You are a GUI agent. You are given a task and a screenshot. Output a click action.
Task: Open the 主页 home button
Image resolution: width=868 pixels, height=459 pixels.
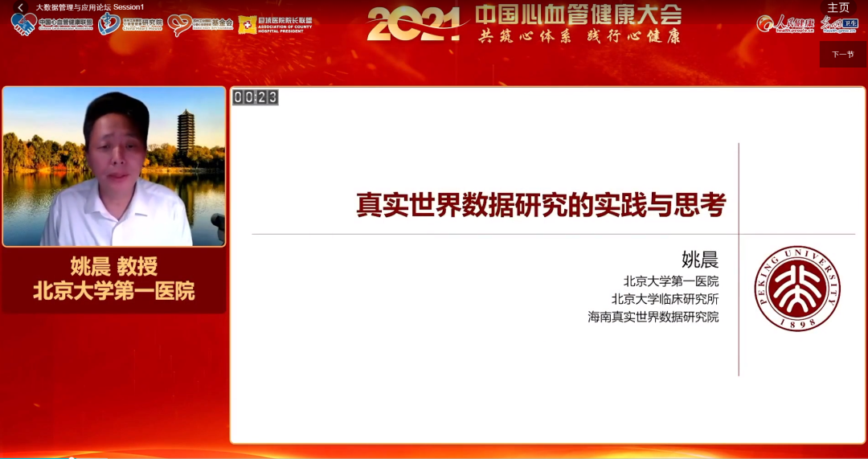838,7
